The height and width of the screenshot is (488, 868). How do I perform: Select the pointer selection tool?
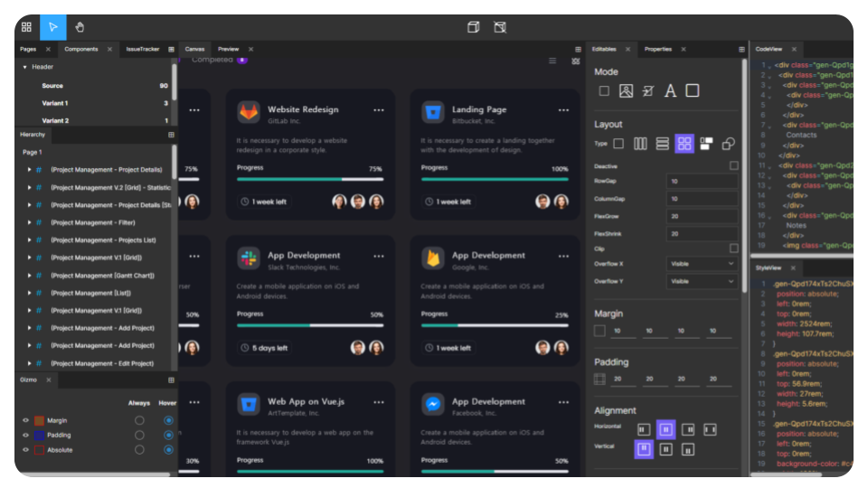click(53, 27)
